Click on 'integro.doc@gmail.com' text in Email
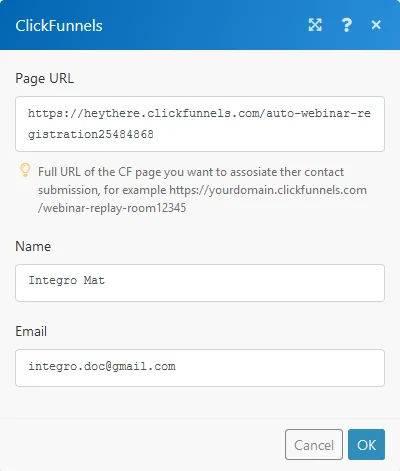The image size is (400, 471). coord(102,366)
